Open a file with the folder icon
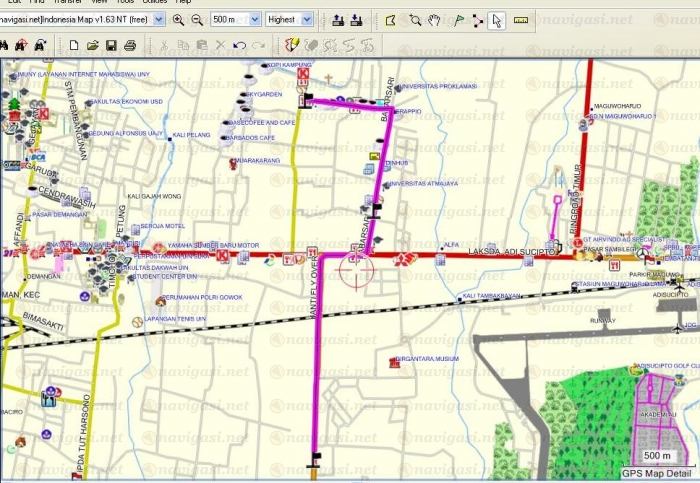 coord(92,45)
